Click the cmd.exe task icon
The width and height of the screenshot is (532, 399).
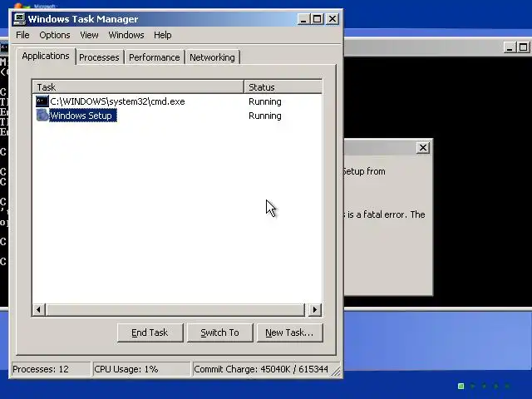click(x=42, y=101)
